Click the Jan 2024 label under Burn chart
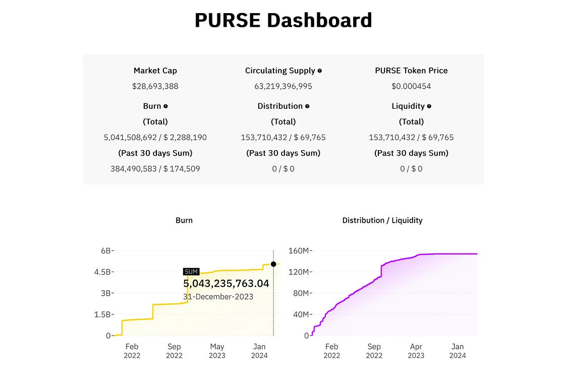 tap(259, 351)
